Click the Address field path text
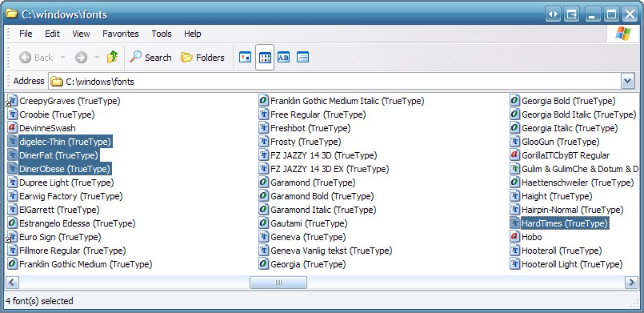Viewport: 644px width, 313px height. click(x=100, y=82)
